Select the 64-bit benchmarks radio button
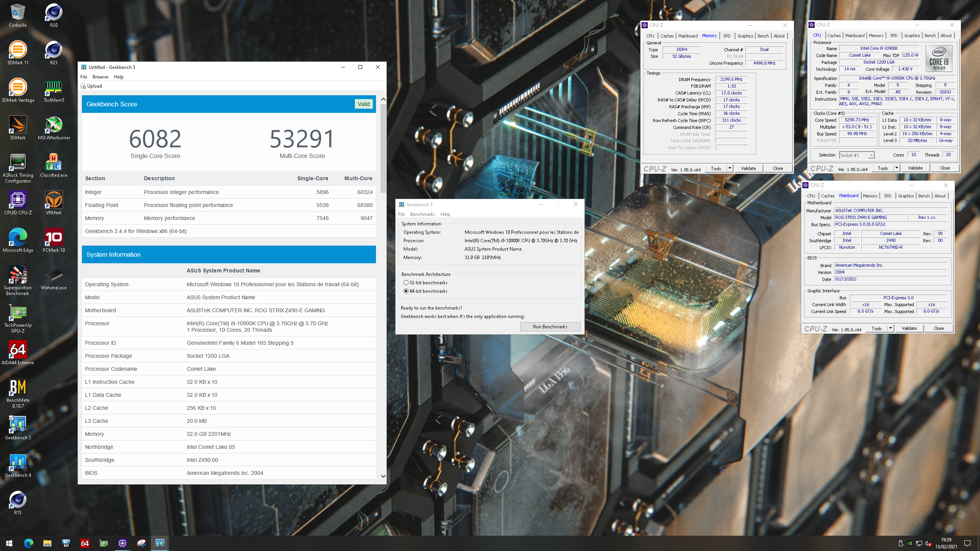 pyautogui.click(x=406, y=291)
